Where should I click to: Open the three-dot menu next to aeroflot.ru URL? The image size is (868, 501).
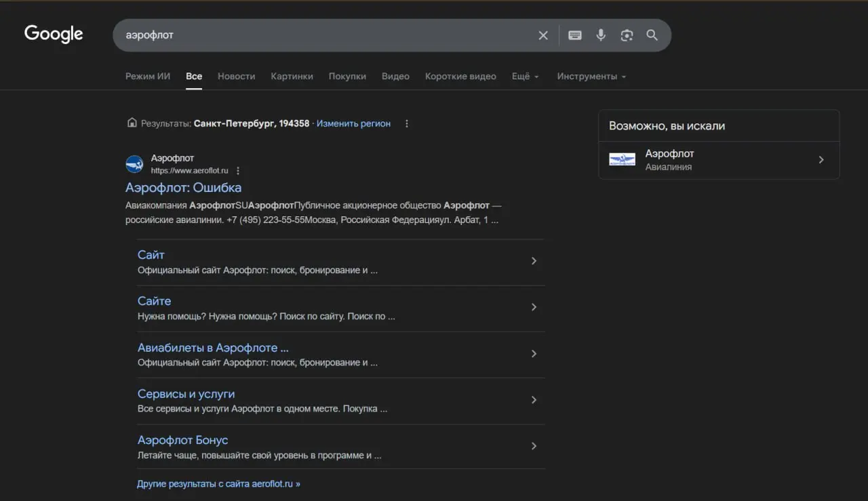click(238, 171)
